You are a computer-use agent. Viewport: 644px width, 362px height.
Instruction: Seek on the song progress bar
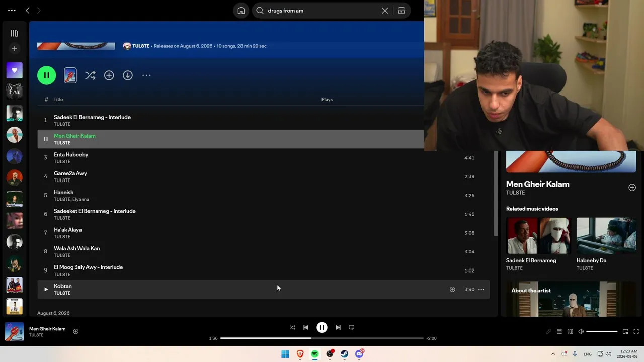(322, 338)
